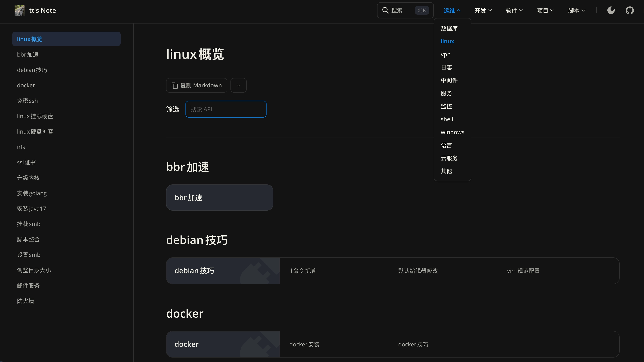This screenshot has height=362, width=644.
Task: Click the tt's Note logo avatar
Action: pos(19,10)
